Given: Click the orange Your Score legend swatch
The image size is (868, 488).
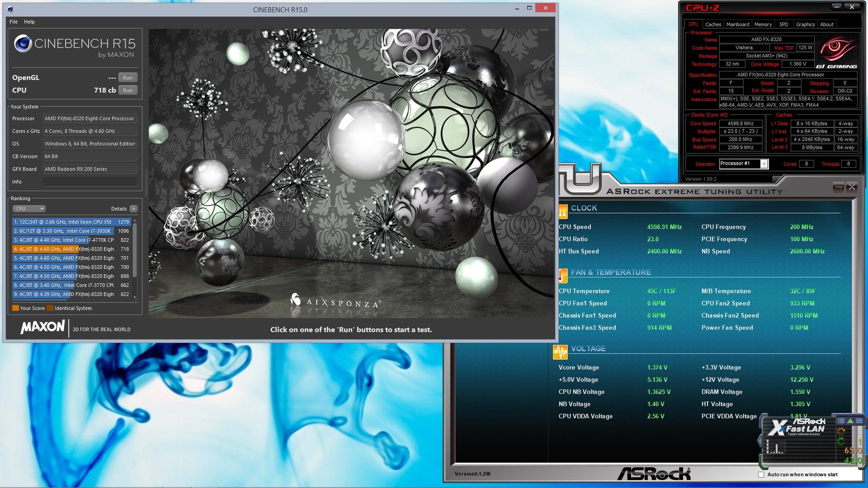Looking at the screenshot, I should [15, 308].
